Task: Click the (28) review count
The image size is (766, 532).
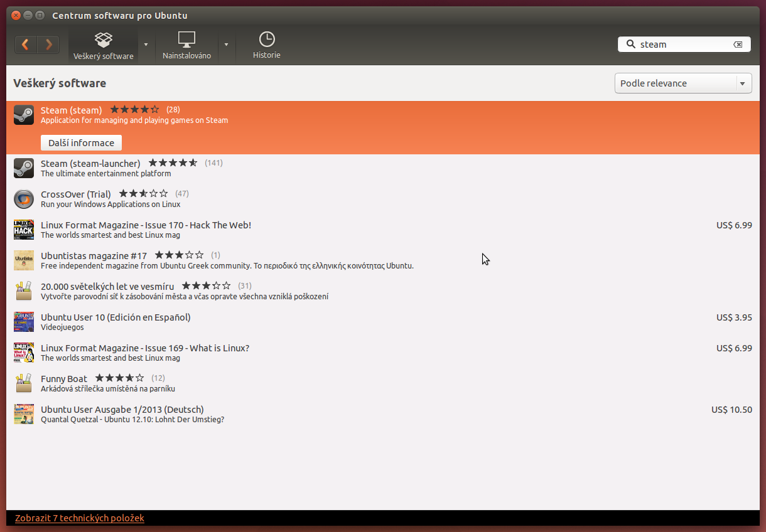Action: pos(173,110)
